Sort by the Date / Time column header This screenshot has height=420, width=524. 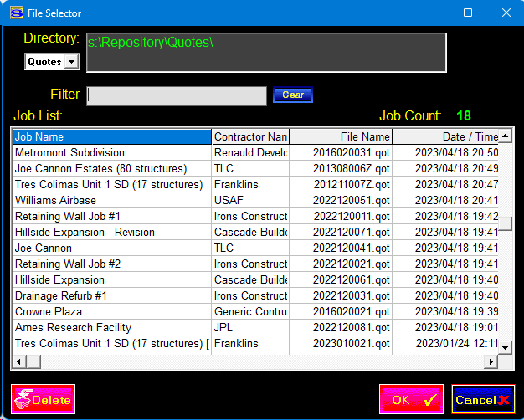coord(445,136)
